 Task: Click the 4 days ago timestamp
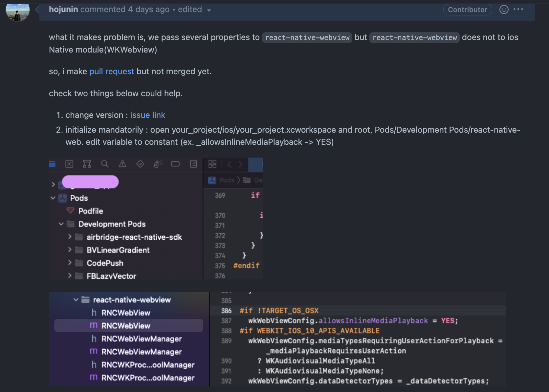point(149,10)
